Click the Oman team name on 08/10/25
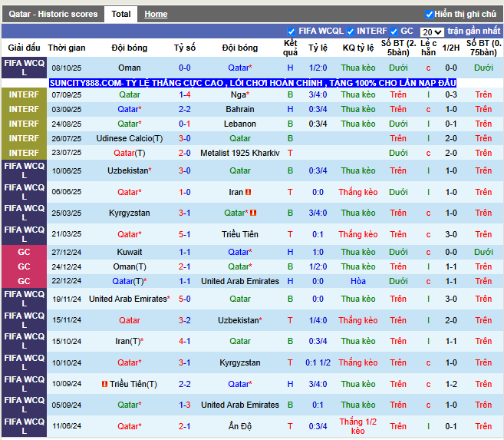This screenshot has height=440, width=504. [x=129, y=68]
